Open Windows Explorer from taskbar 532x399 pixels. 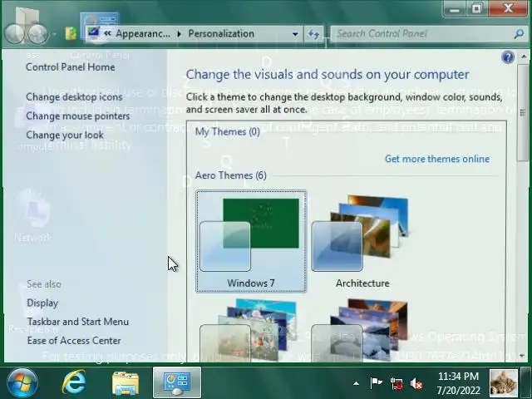[126, 383]
